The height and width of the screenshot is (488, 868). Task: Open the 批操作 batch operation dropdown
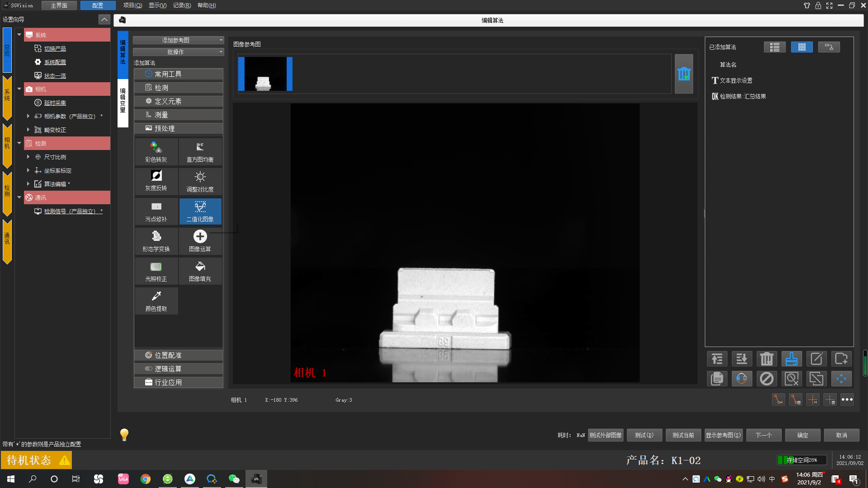[x=178, y=52]
